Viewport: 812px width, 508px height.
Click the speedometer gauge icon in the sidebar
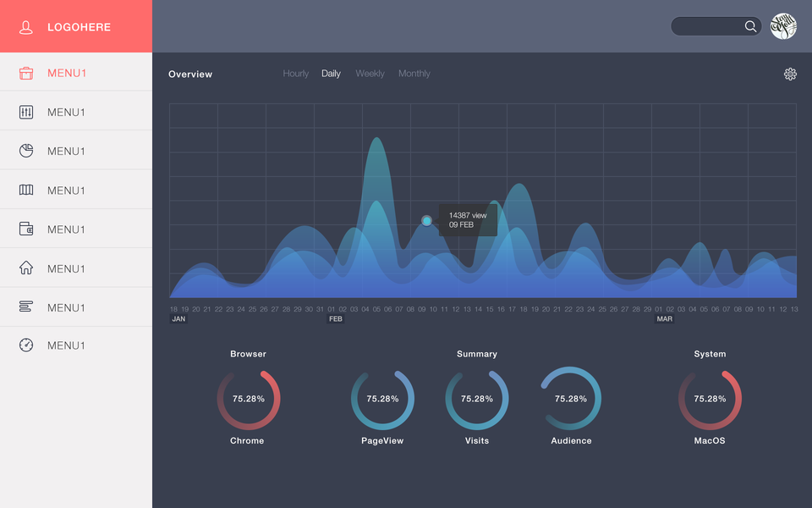26,345
